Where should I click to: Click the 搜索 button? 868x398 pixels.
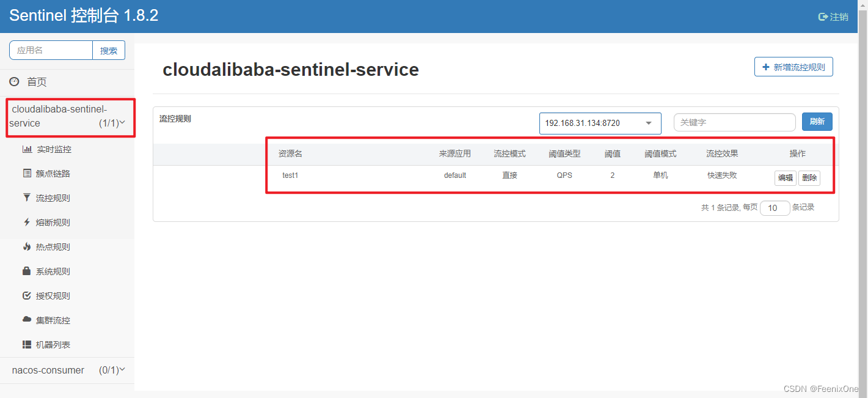point(109,50)
